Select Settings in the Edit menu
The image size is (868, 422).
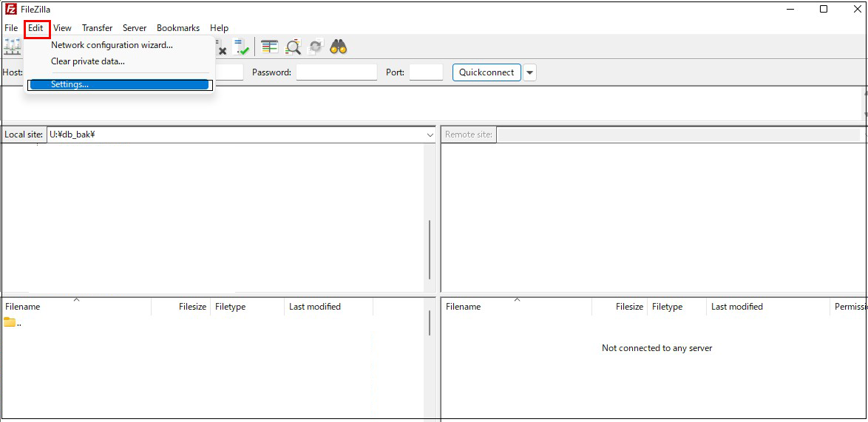coord(119,84)
